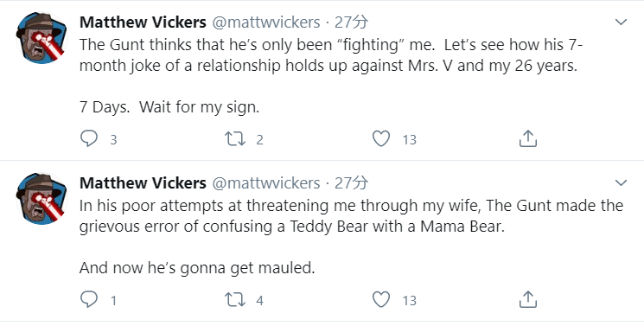The width and height of the screenshot is (644, 326).
Task: Open the Matthew Vickers profile from the first tweet
Action: point(143,22)
